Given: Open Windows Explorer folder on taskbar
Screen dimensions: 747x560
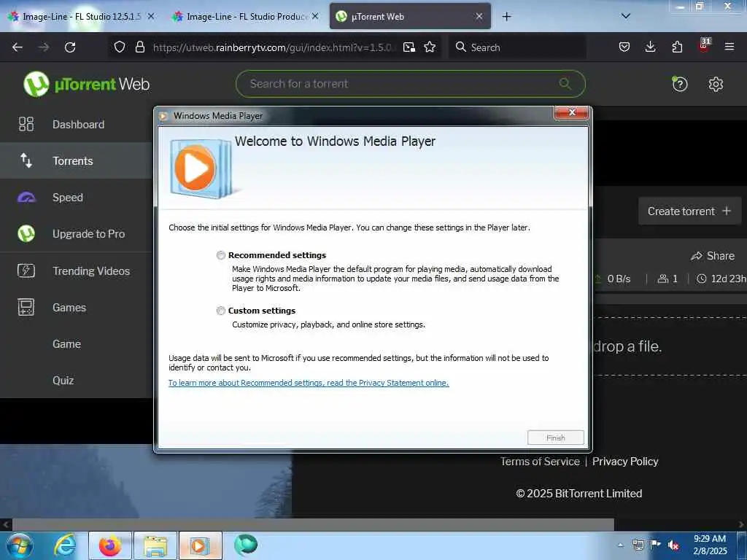Looking at the screenshot, I should pos(155,545).
